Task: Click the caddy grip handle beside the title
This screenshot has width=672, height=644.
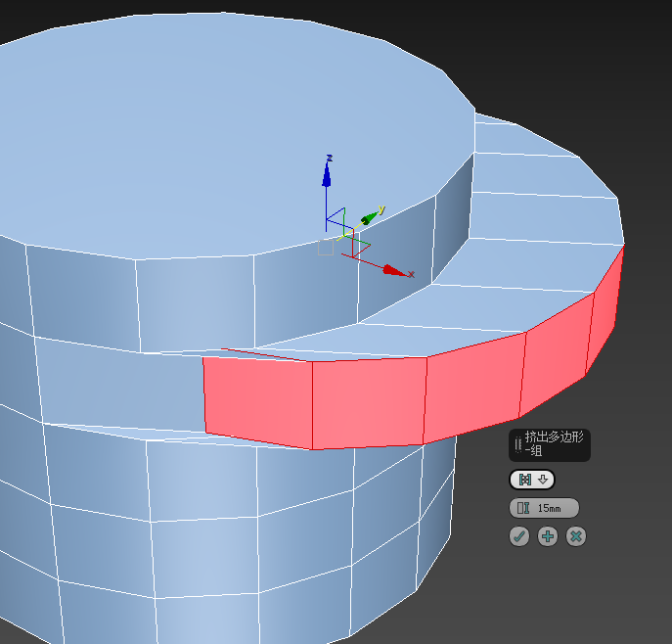Action: pos(517,445)
